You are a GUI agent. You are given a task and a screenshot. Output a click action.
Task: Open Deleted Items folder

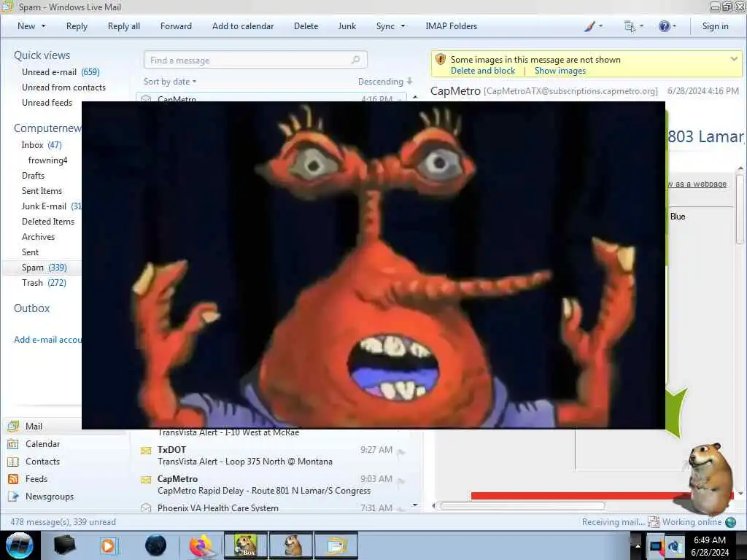point(48,222)
